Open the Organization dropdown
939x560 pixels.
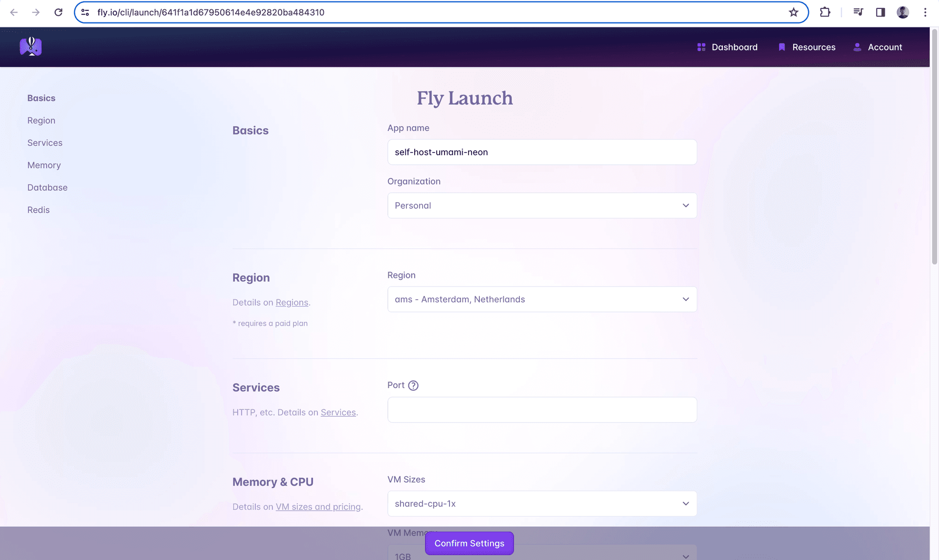542,205
